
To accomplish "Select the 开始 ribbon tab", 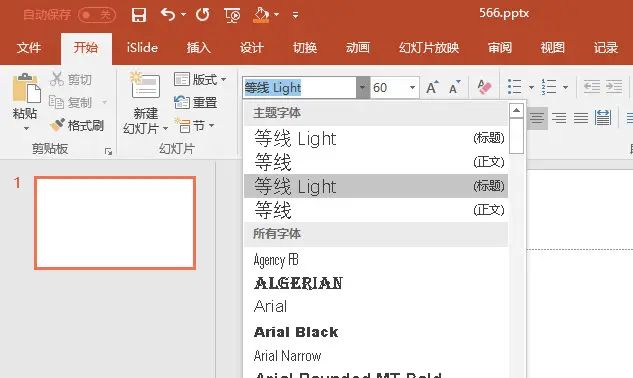I will (86, 48).
